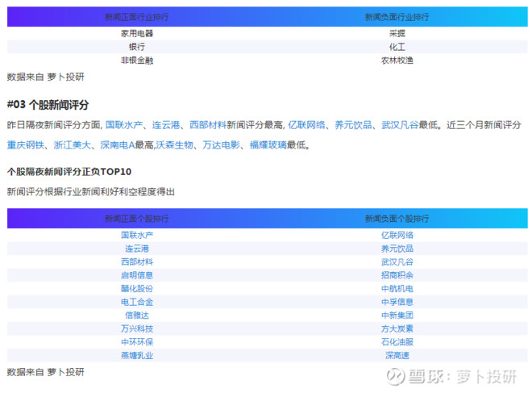The height and width of the screenshot is (393, 532).
Task: Click 数据来自 萝卜投研 under stock table
Action: [46, 372]
